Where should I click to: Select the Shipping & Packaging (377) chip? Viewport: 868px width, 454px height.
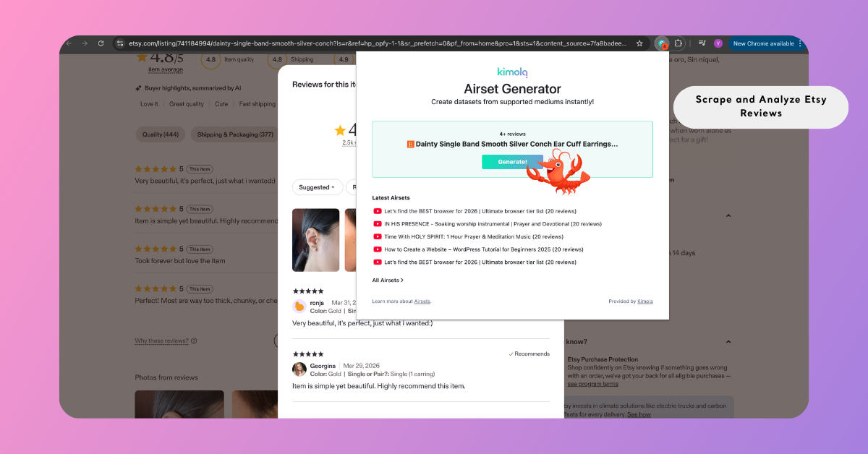pyautogui.click(x=235, y=134)
